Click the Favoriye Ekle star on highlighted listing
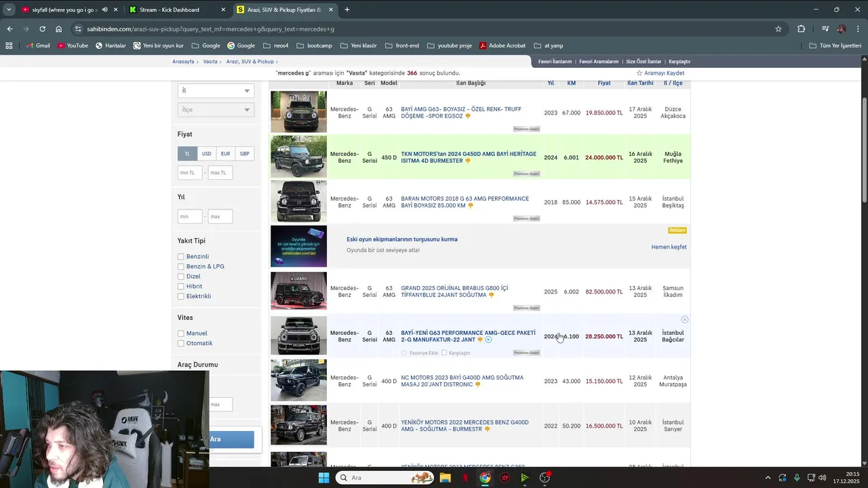Image resolution: width=868 pixels, height=488 pixels. coord(404,353)
